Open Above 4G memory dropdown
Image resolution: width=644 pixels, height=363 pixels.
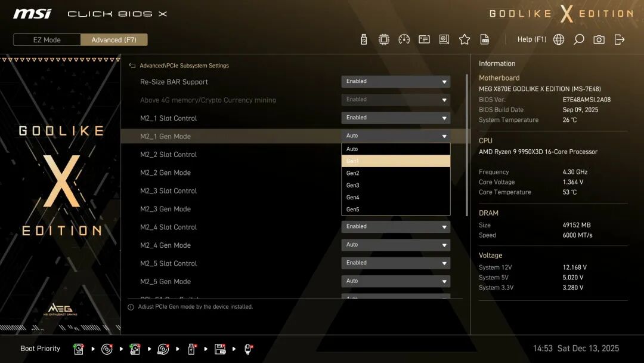395,100
